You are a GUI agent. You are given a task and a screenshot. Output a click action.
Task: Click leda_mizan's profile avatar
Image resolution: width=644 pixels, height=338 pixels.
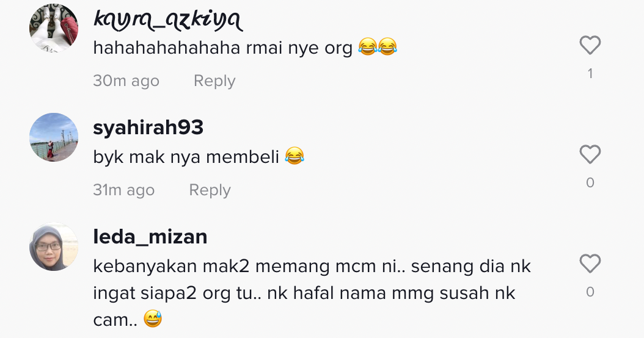[54, 246]
